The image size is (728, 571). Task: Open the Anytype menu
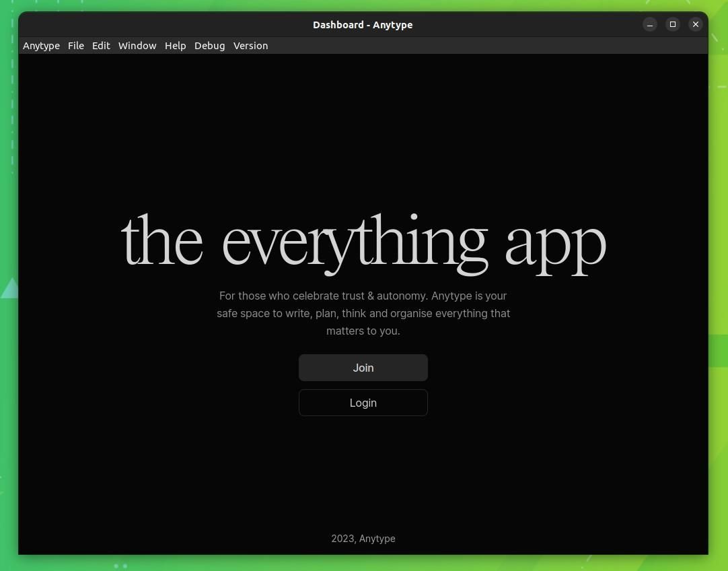pyautogui.click(x=41, y=46)
